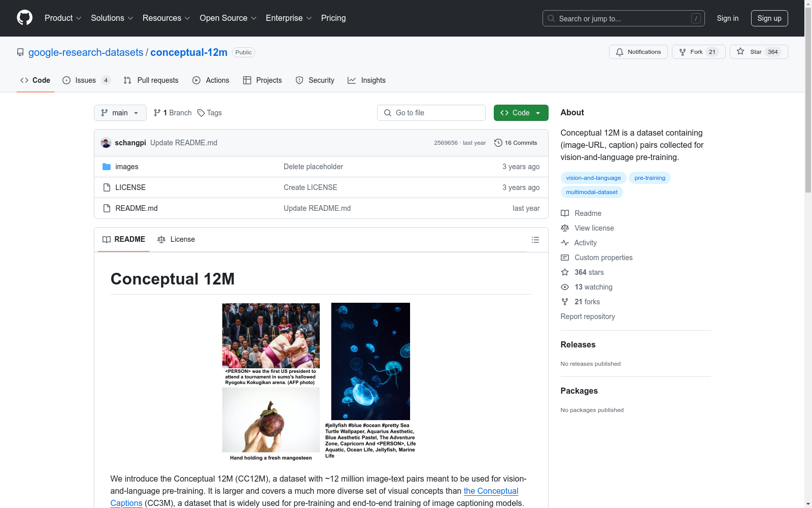Viewport: 812px width, 508px height.
Task: Expand the Open Source menu
Action: pyautogui.click(x=228, y=18)
